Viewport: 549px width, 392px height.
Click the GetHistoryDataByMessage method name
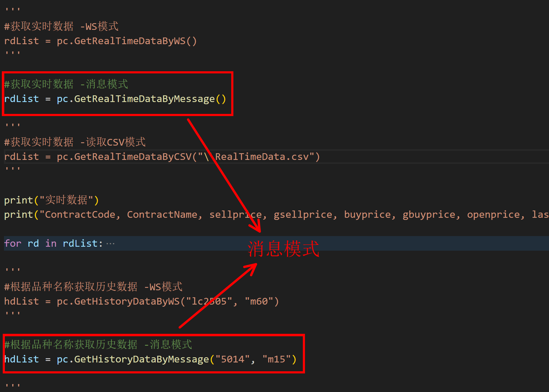141,359
